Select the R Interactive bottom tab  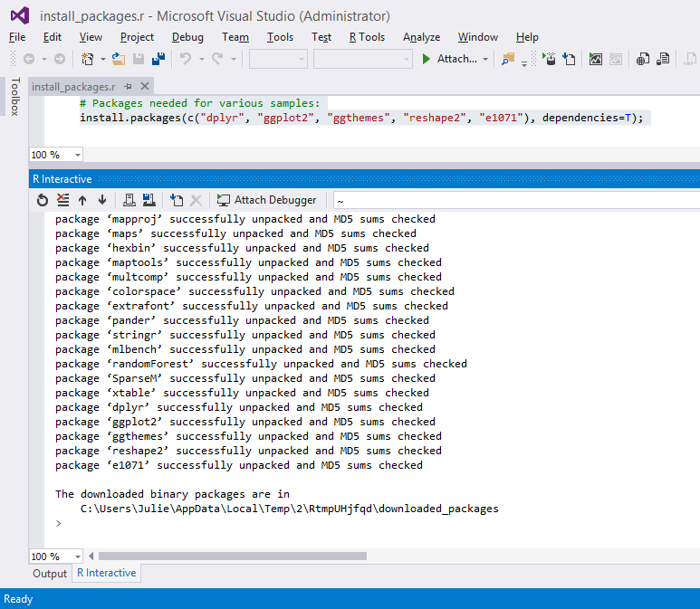click(x=107, y=573)
